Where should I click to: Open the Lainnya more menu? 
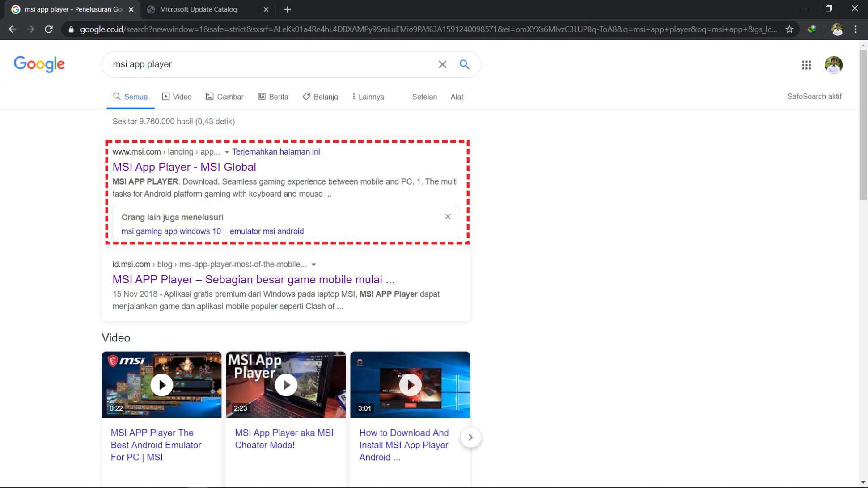coord(368,97)
